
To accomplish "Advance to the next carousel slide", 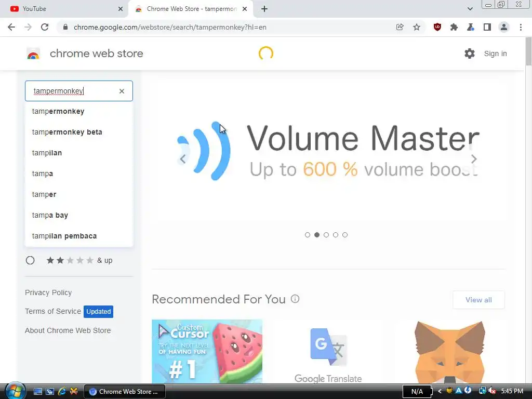I will coord(474,159).
